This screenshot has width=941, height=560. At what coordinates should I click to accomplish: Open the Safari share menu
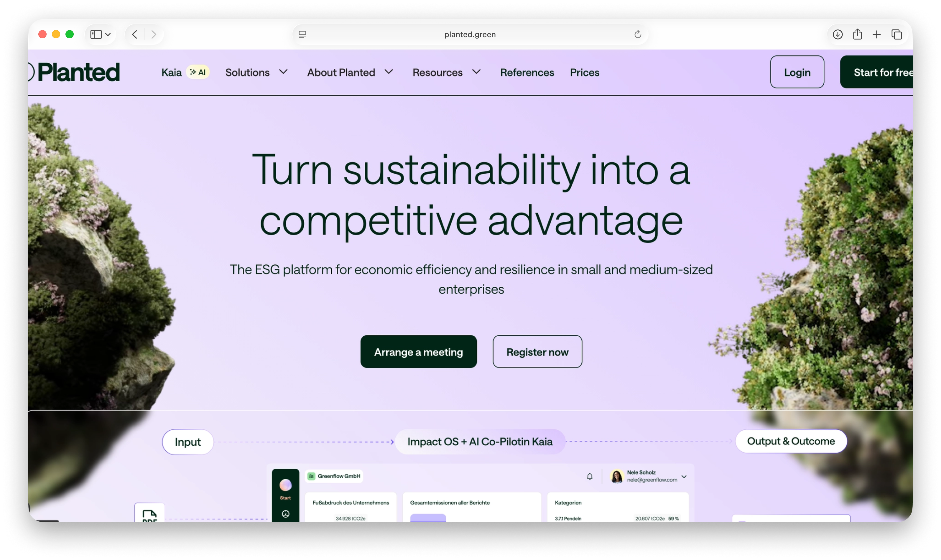[857, 34]
